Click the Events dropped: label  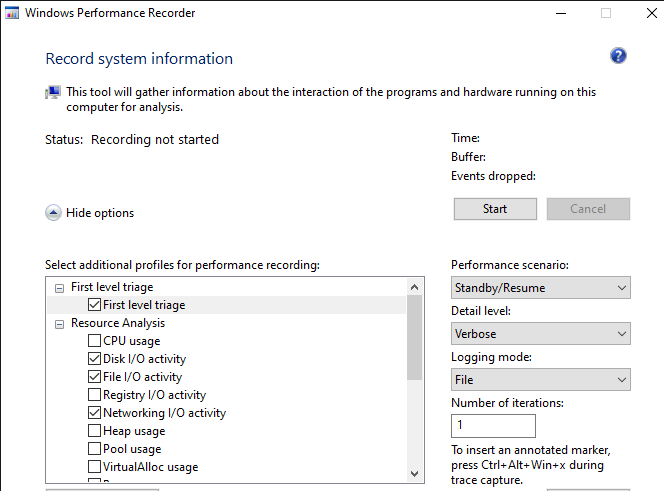(493, 176)
